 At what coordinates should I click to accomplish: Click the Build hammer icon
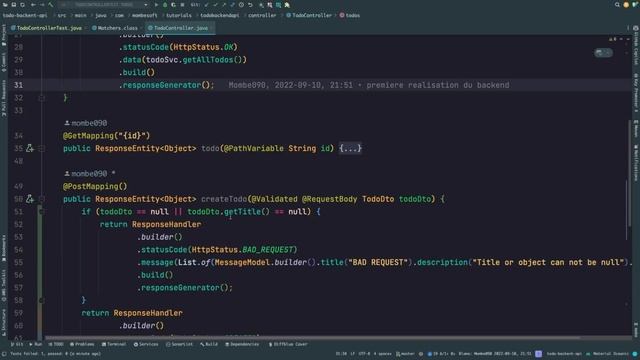[x=51, y=4]
